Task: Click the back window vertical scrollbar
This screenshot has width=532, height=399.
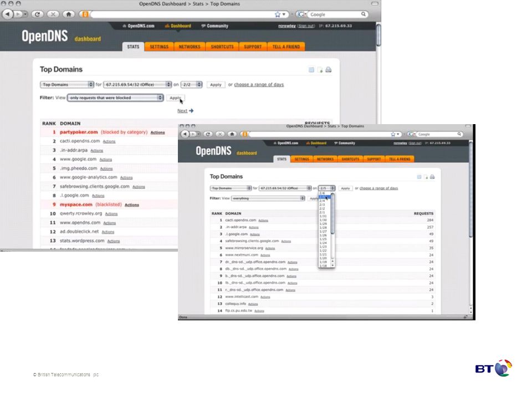Action: point(378,34)
